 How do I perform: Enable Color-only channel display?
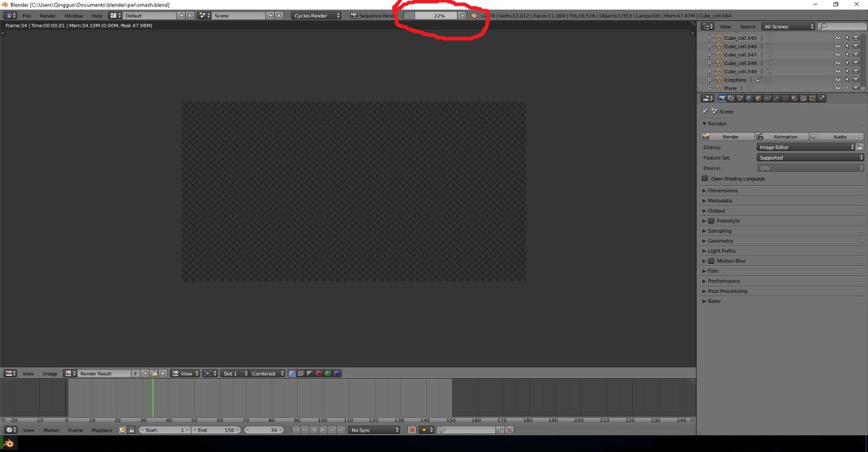point(301,373)
